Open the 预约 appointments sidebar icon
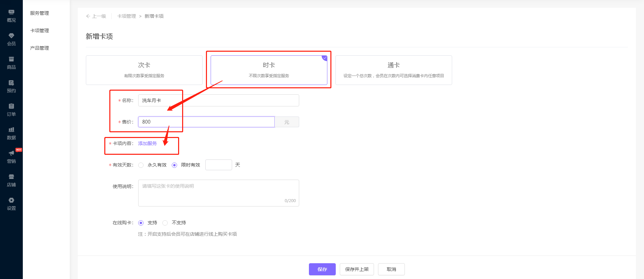The image size is (644, 279). tap(11, 86)
